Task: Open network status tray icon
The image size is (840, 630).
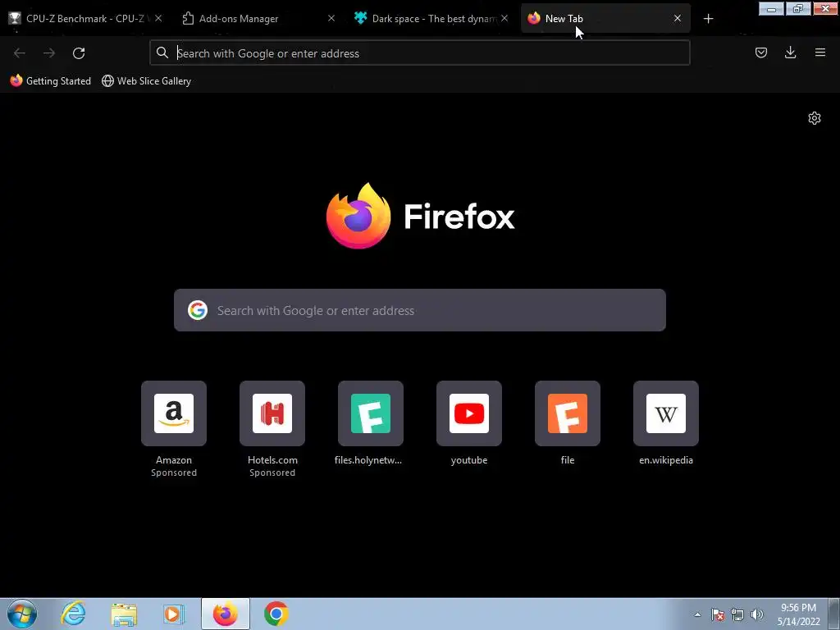Action: point(737,614)
